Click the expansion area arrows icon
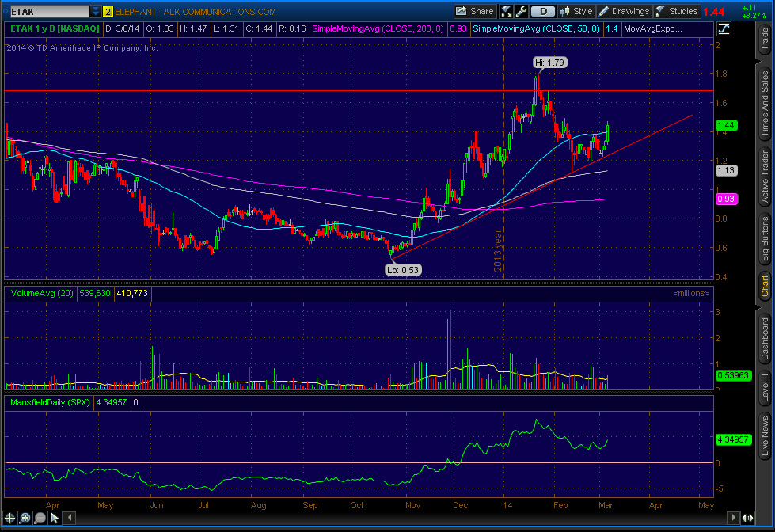Screen dimensions: 775x532 (747, 518)
